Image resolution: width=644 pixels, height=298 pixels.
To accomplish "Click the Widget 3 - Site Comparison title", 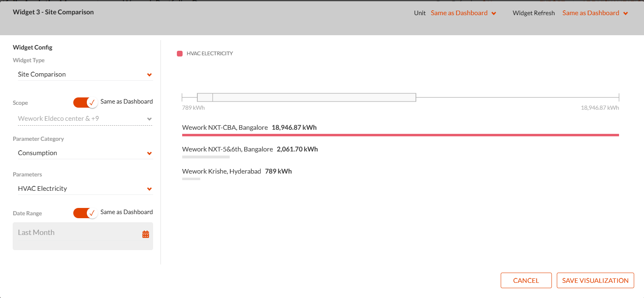I will point(53,12).
